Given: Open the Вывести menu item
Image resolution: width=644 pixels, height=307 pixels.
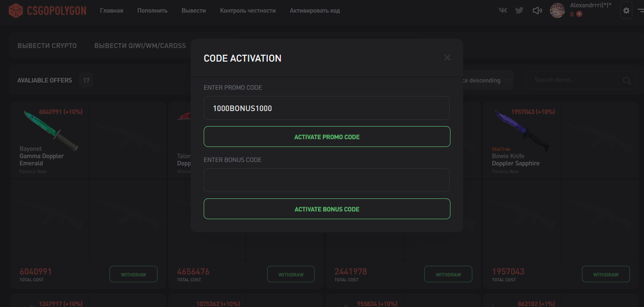Looking at the screenshot, I should pyautogui.click(x=194, y=10).
